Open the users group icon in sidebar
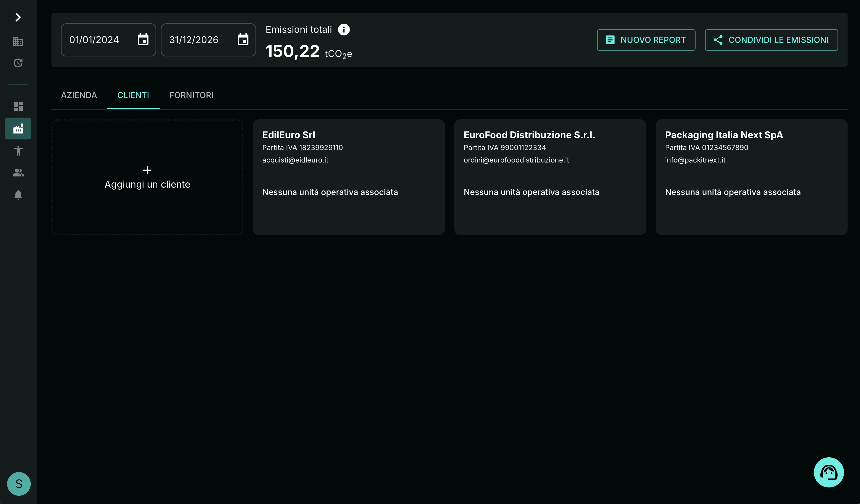The image size is (860, 504). coord(18,173)
